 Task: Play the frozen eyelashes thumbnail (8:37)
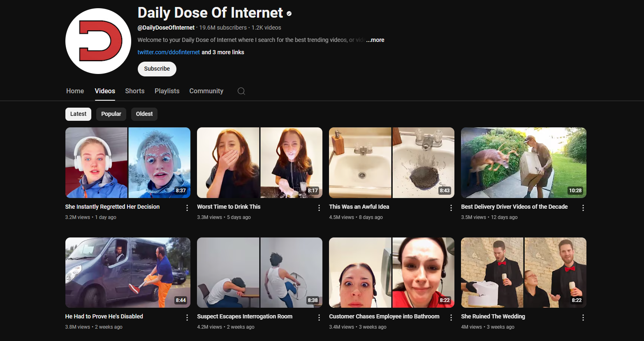(x=128, y=163)
